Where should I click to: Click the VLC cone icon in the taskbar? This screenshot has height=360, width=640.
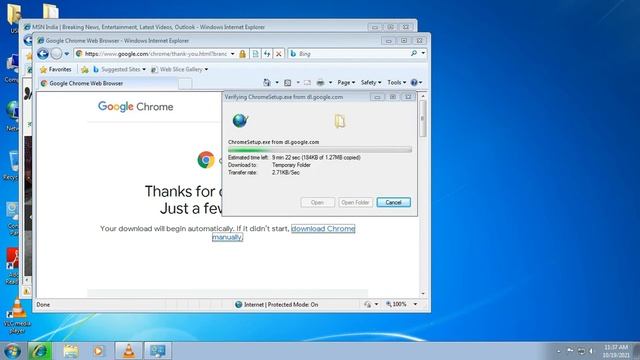(129, 351)
